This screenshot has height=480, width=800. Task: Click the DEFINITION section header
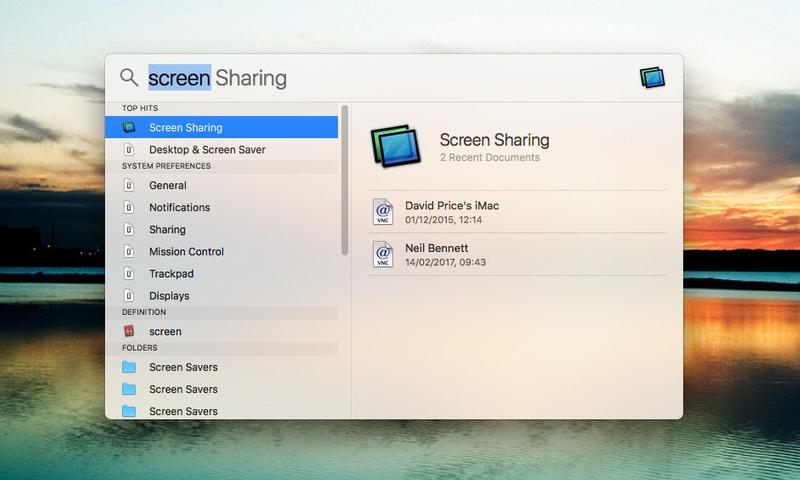click(x=144, y=312)
